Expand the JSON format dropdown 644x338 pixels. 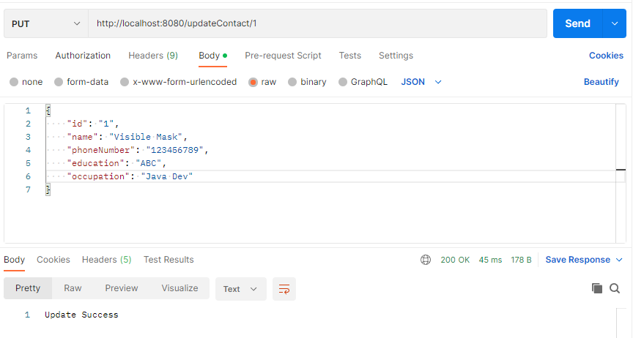point(422,82)
